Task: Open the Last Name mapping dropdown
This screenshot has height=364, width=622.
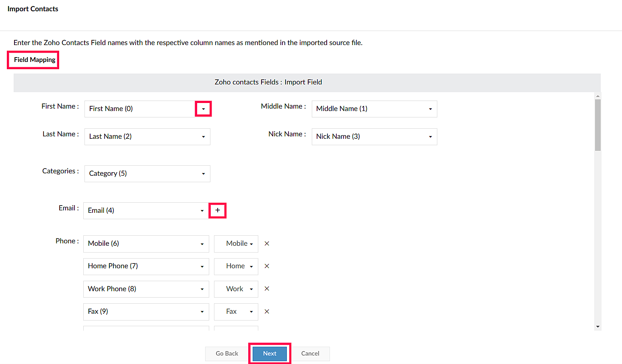Action: [x=147, y=137]
